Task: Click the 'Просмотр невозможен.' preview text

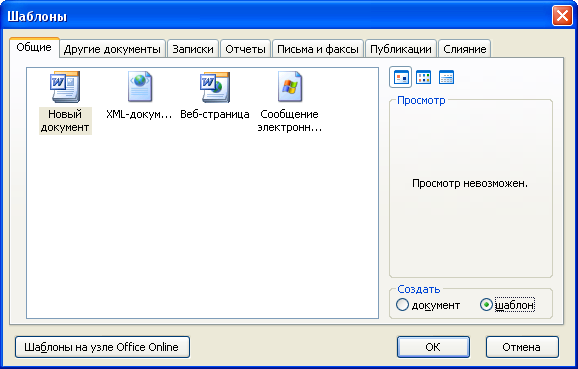Action: (470, 183)
